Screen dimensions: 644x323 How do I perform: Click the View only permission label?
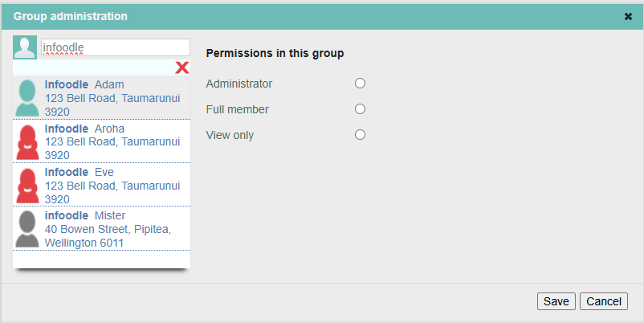coord(230,135)
